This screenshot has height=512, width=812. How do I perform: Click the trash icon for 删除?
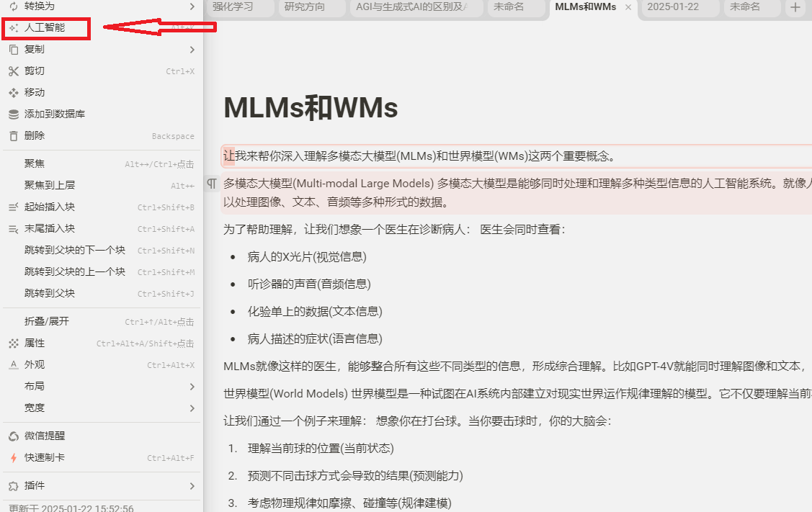[13, 136]
